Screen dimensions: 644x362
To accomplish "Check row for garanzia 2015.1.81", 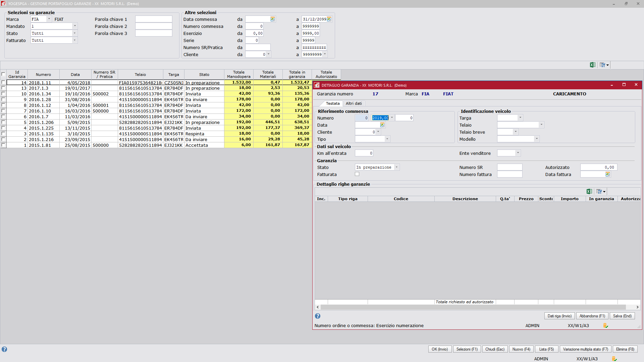I will point(3,145).
